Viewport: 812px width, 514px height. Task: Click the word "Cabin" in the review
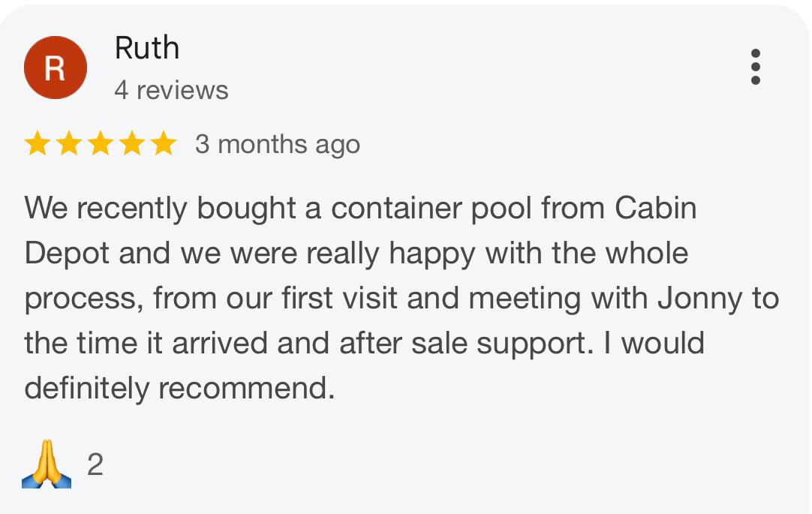coord(656,209)
